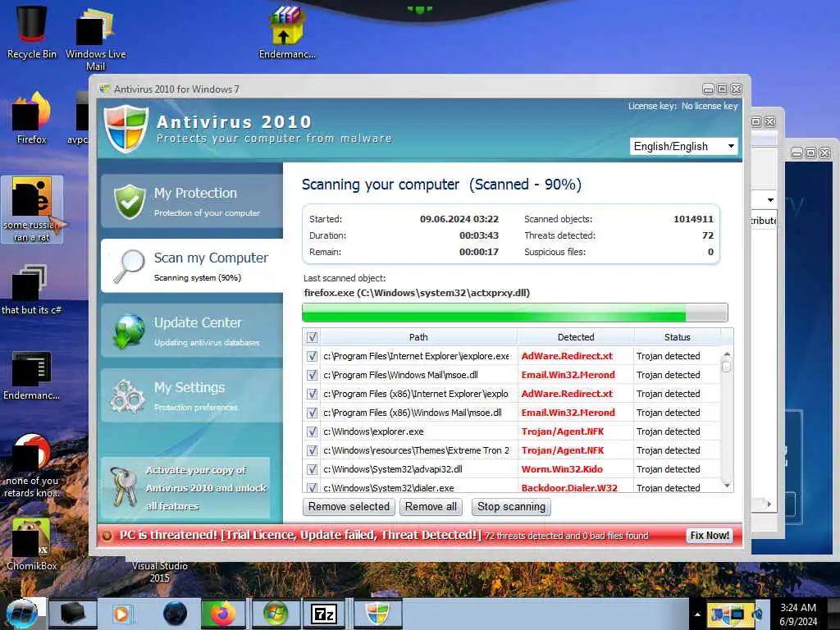This screenshot has height=630, width=840.
Task: Show hidden tray icons arrow
Action: click(x=697, y=614)
